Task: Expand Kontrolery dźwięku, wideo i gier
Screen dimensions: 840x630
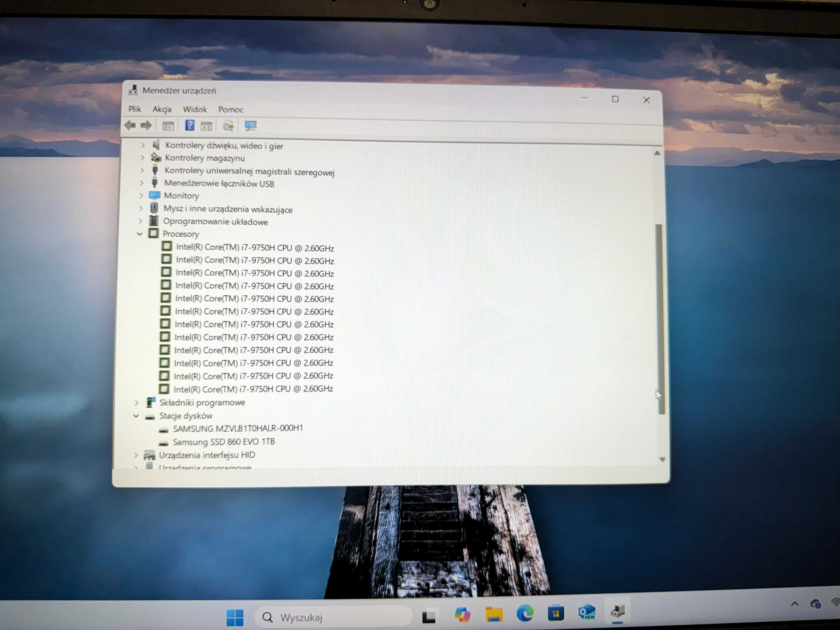Action: (x=143, y=145)
